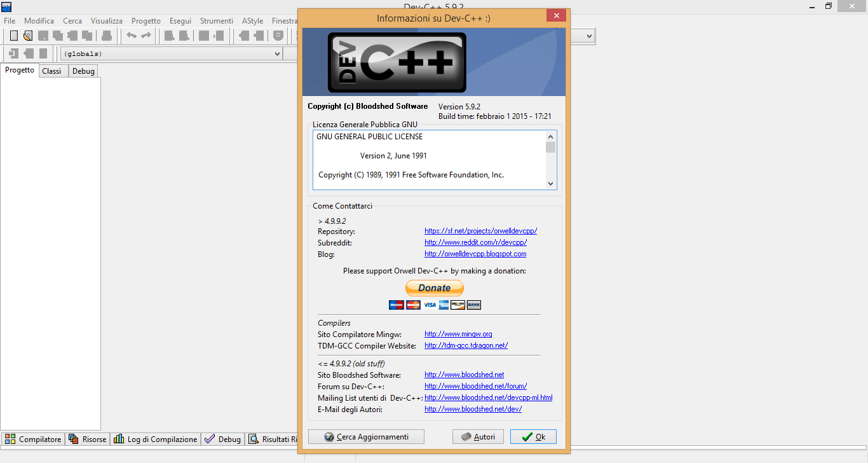Open the sf.net orwelldevcpp repository link
The width and height of the screenshot is (868, 463).
click(481, 231)
